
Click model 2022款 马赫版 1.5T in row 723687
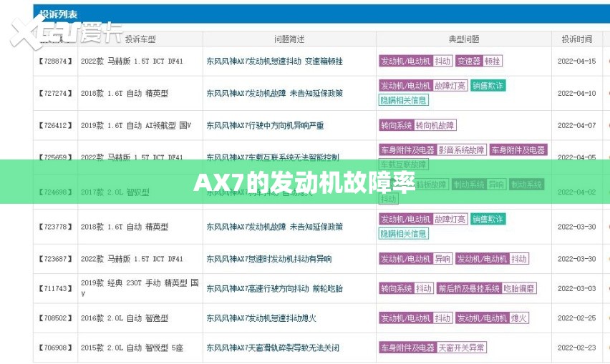(132, 259)
